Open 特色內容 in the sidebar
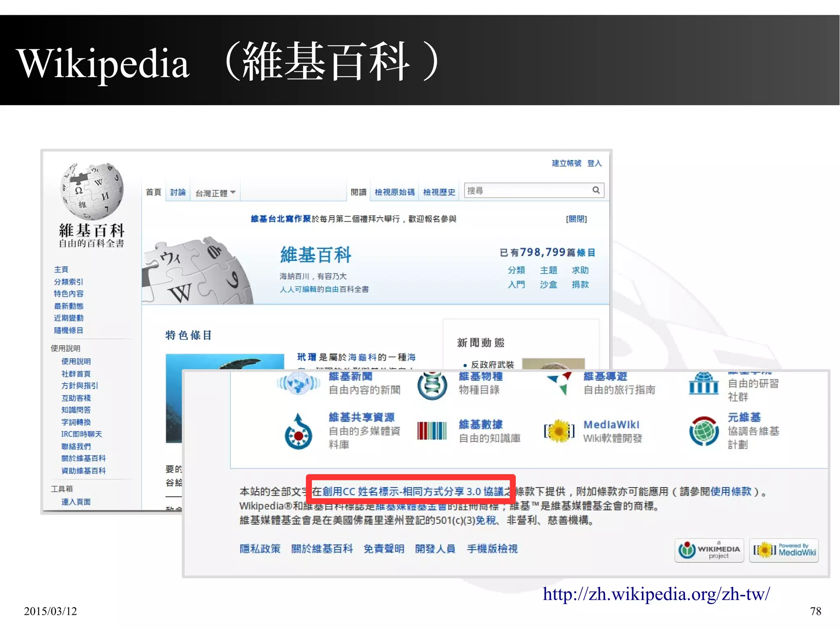The image size is (840, 630). point(68,294)
